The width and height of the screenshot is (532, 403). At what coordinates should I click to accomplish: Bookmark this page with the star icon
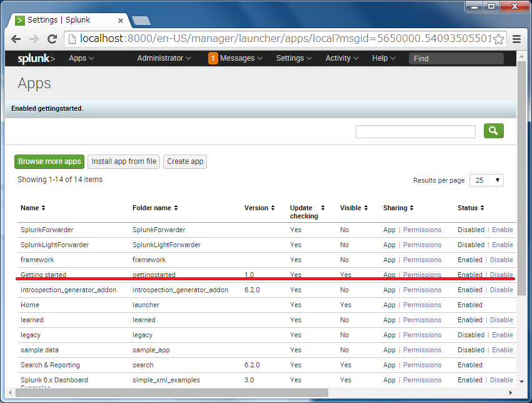(498, 39)
